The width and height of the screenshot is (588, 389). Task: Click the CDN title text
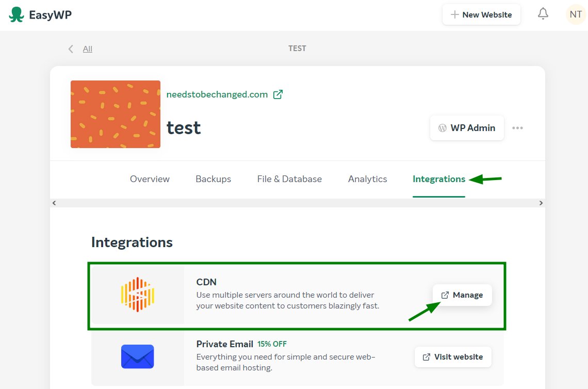[206, 282]
